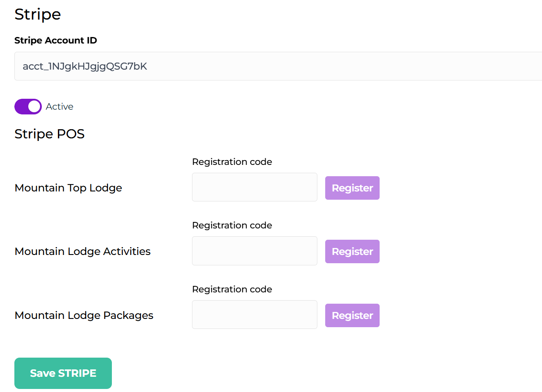The height and width of the screenshot is (392, 542).
Task: Click the Active label text
Action: point(60,107)
